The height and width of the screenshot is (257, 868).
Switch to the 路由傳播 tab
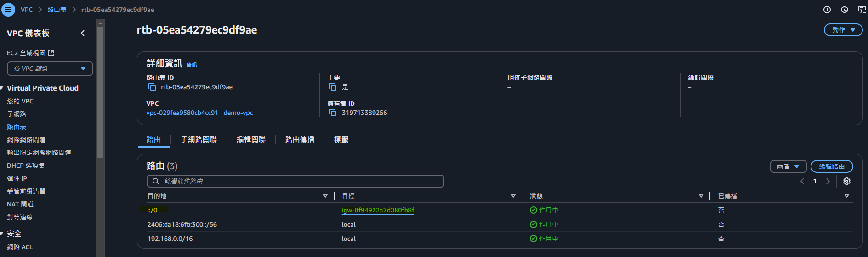point(300,139)
